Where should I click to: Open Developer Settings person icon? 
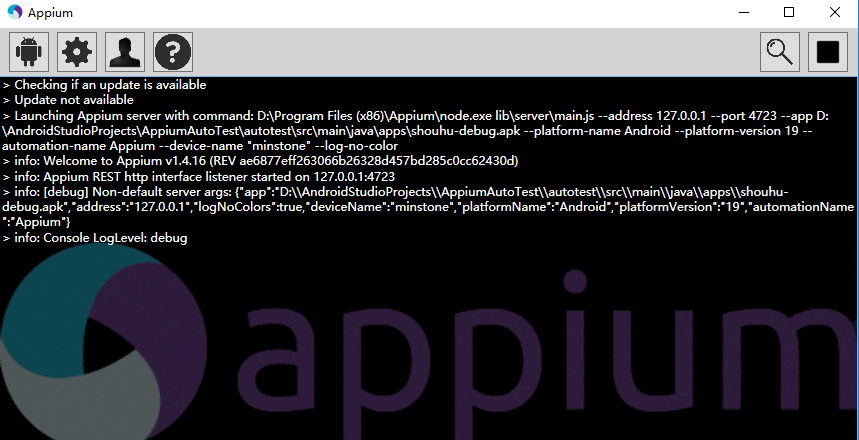tap(125, 52)
